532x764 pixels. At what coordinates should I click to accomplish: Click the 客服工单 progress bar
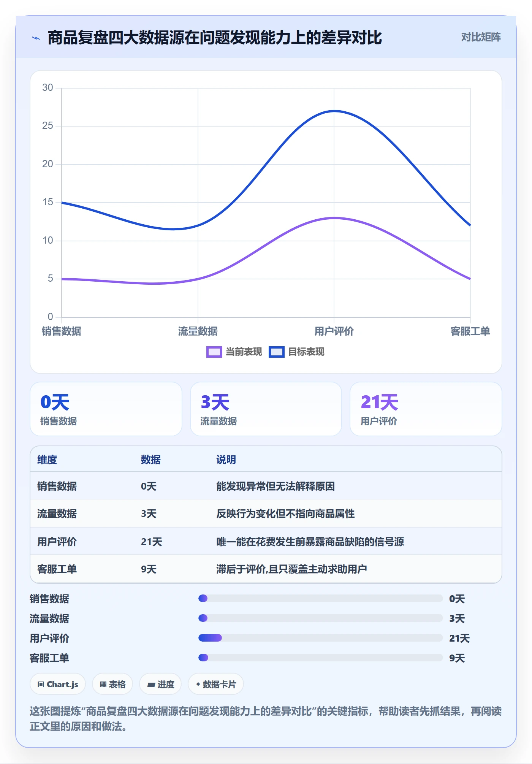320,658
